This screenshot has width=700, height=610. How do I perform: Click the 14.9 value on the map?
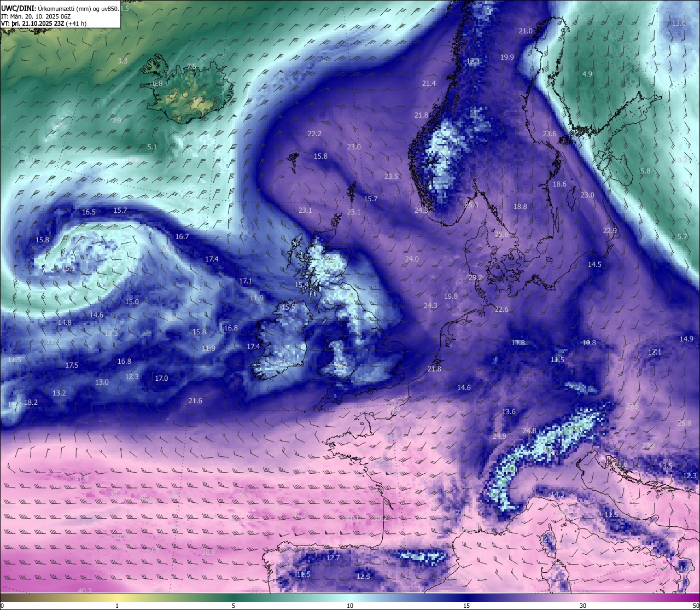click(x=686, y=339)
